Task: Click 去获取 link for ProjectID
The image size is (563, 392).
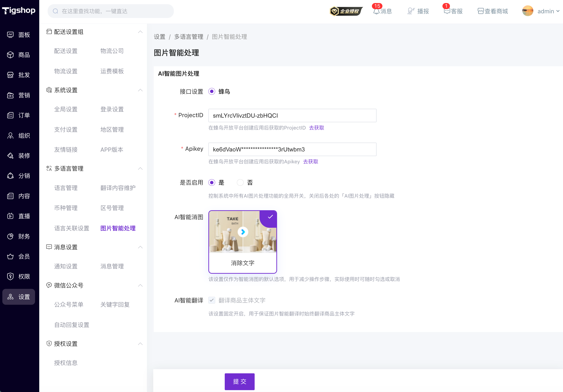Action: (317, 128)
